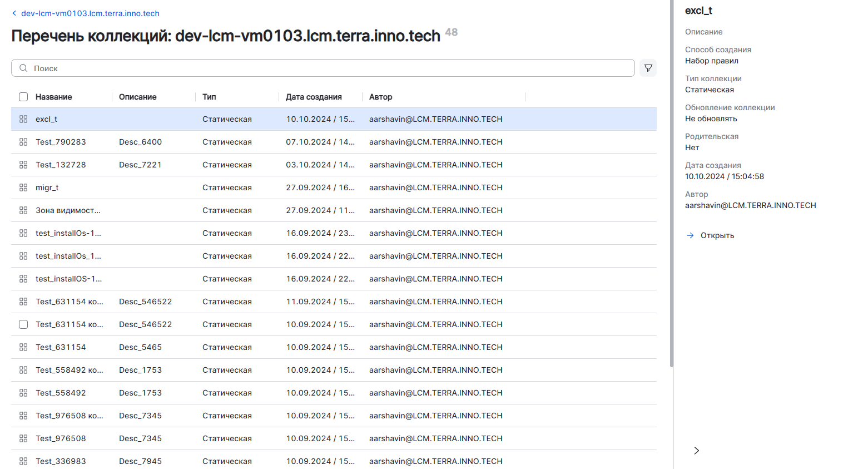Click the grid icon beside Test_631154 row
The height and width of the screenshot is (469, 868).
pyautogui.click(x=23, y=347)
